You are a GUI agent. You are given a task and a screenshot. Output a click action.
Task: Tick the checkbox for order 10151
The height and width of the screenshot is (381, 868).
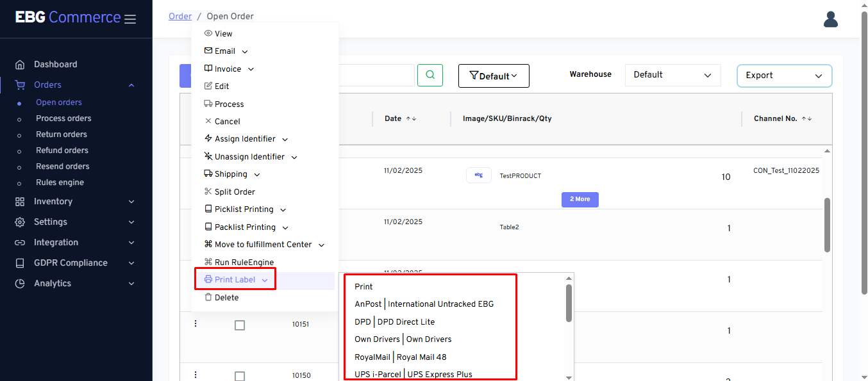point(240,325)
